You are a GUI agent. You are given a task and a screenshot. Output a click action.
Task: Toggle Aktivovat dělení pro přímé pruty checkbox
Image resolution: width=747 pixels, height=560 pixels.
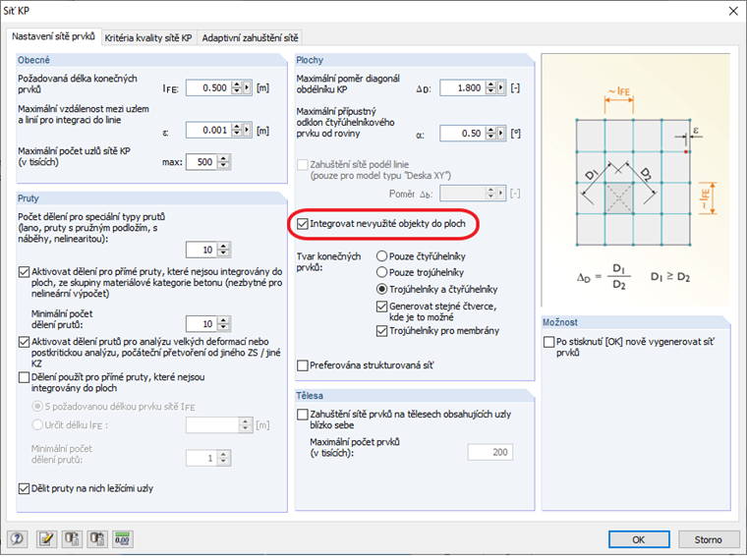tap(24, 272)
